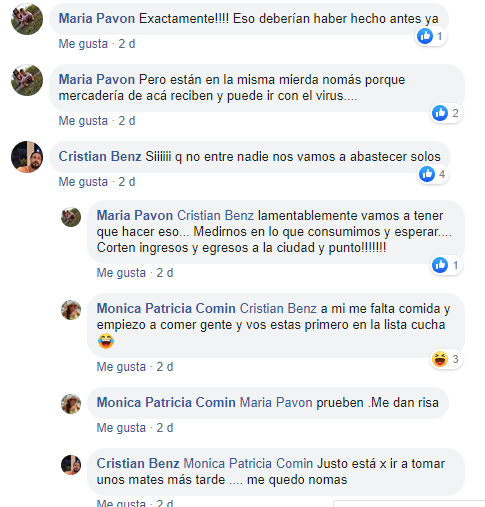This screenshot has height=507, width=485.
Task: Click Cristian Benz's small avatar on the mates reply
Action: point(71,465)
